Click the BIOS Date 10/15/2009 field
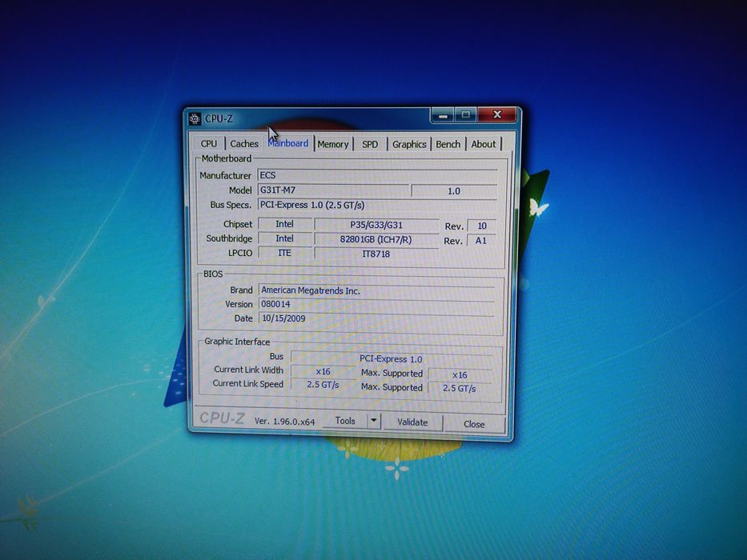The height and width of the screenshot is (560, 747). coord(377,318)
